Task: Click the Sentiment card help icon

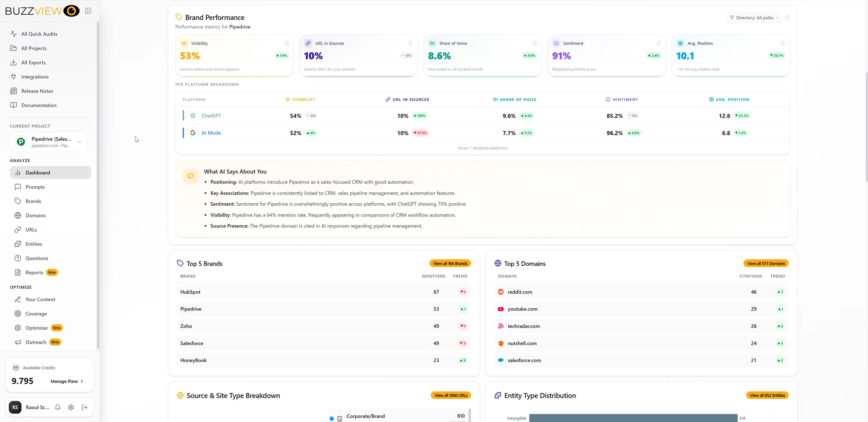Action: point(659,43)
